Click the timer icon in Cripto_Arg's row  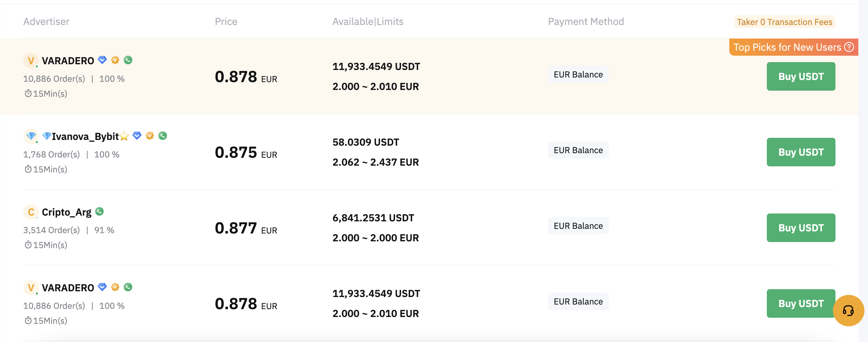point(28,245)
